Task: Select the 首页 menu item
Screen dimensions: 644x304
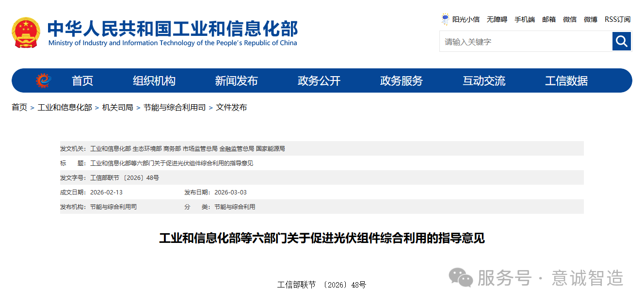Action: (x=82, y=80)
